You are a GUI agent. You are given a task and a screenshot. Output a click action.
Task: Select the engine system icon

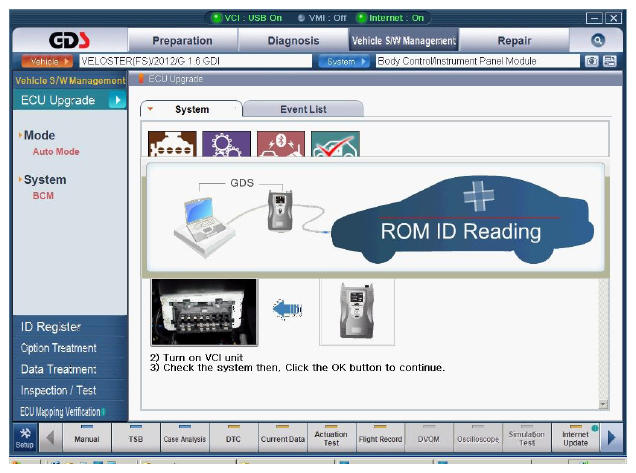click(x=172, y=144)
